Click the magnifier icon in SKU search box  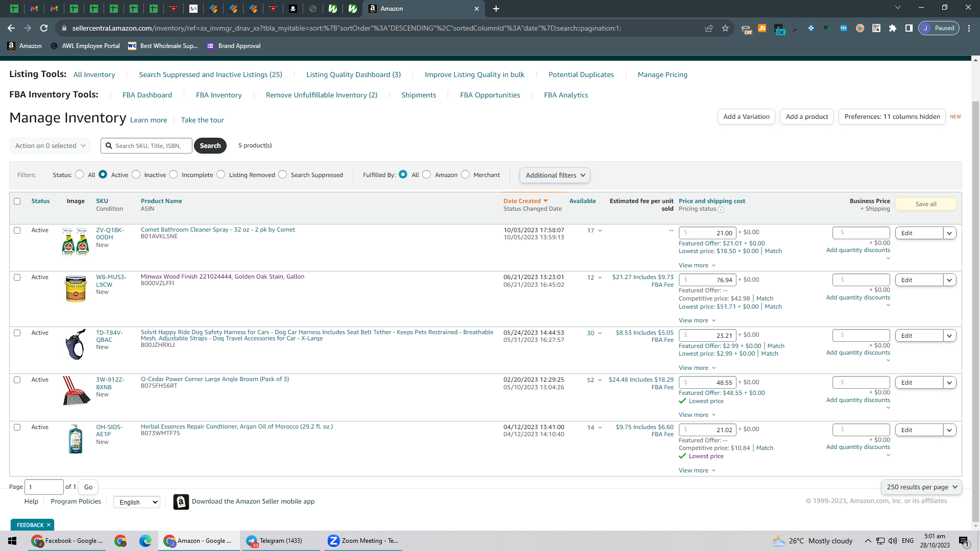(109, 146)
